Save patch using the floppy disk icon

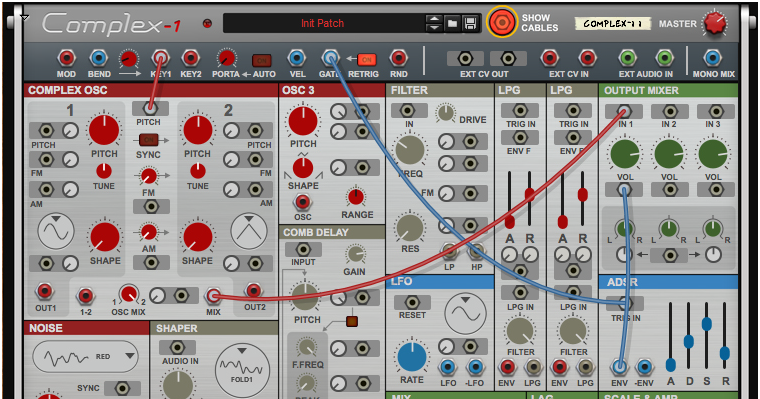(x=470, y=23)
